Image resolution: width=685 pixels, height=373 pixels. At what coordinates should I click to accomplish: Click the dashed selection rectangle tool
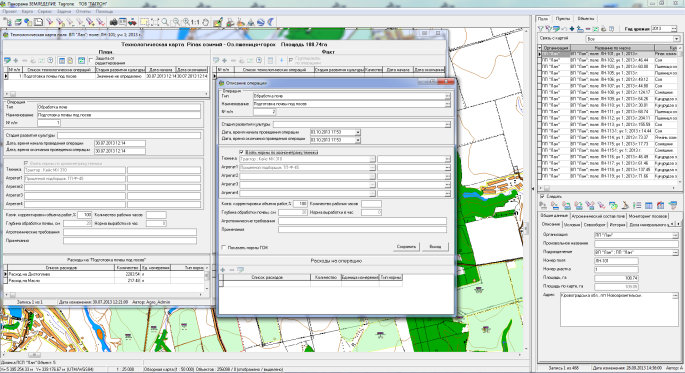(144, 22)
